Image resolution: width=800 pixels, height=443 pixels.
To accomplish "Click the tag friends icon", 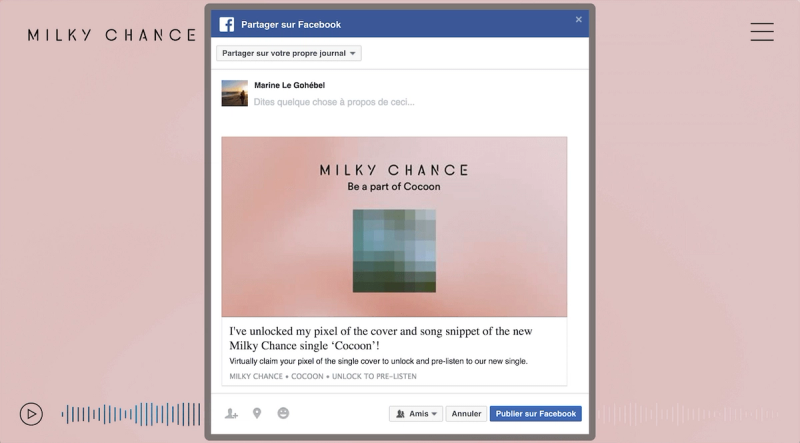I will (231, 413).
